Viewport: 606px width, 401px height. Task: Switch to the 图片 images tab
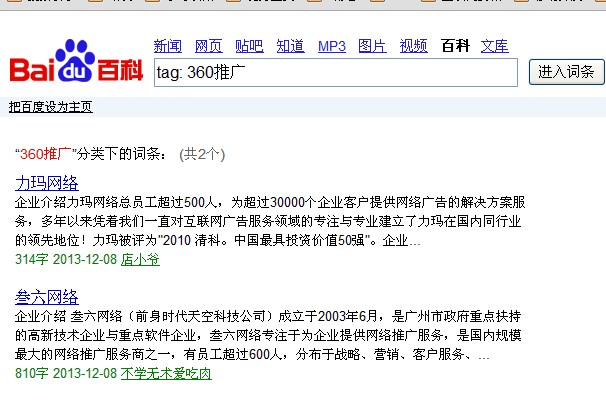pos(372,46)
